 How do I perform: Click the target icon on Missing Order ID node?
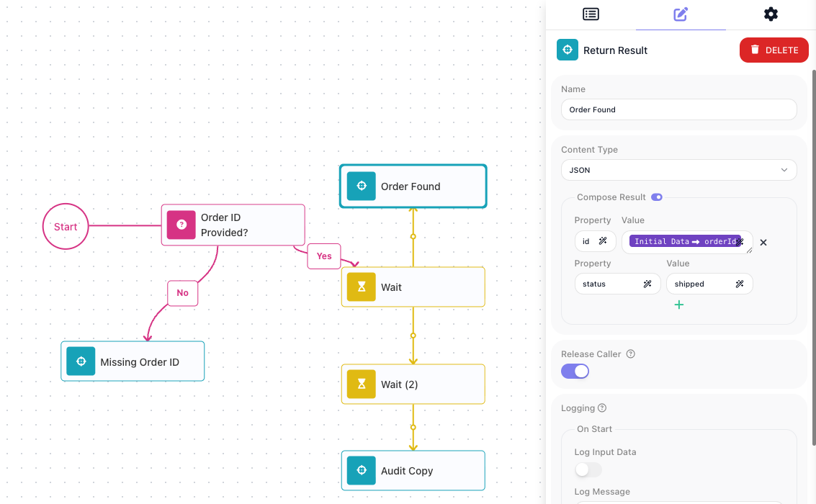tap(81, 361)
